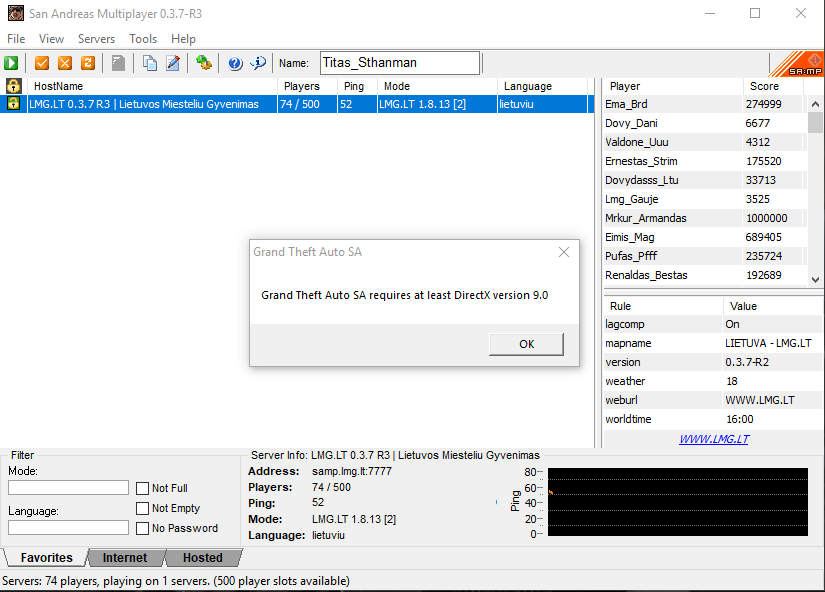Screen dimensions: 825x592
Task: Click the SA-MP app icon in title bar
Action: (x=16, y=13)
